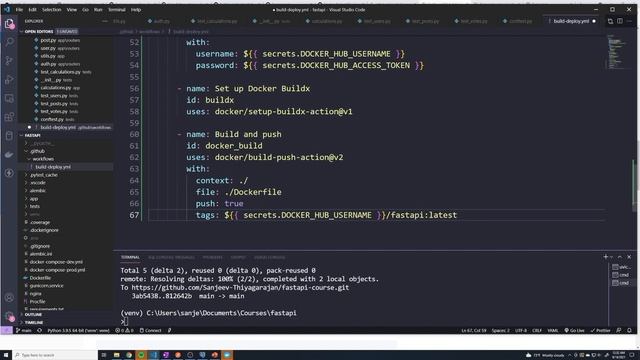Open the .gitignore file in the explorer

coord(40,246)
